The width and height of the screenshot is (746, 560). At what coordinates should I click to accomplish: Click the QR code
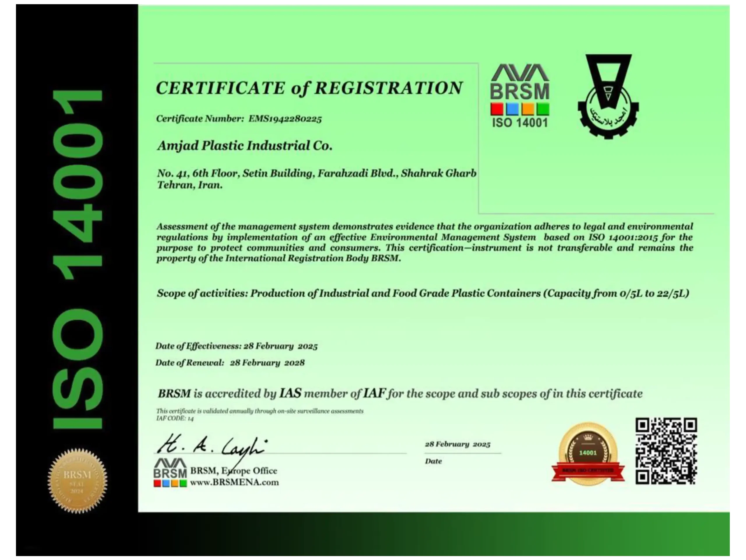[x=666, y=451]
